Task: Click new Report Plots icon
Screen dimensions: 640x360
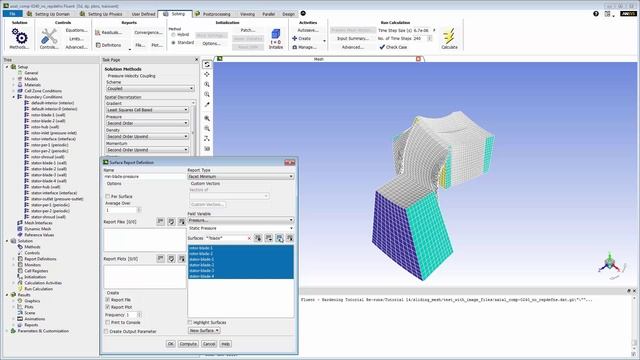Action: [x=160, y=259]
